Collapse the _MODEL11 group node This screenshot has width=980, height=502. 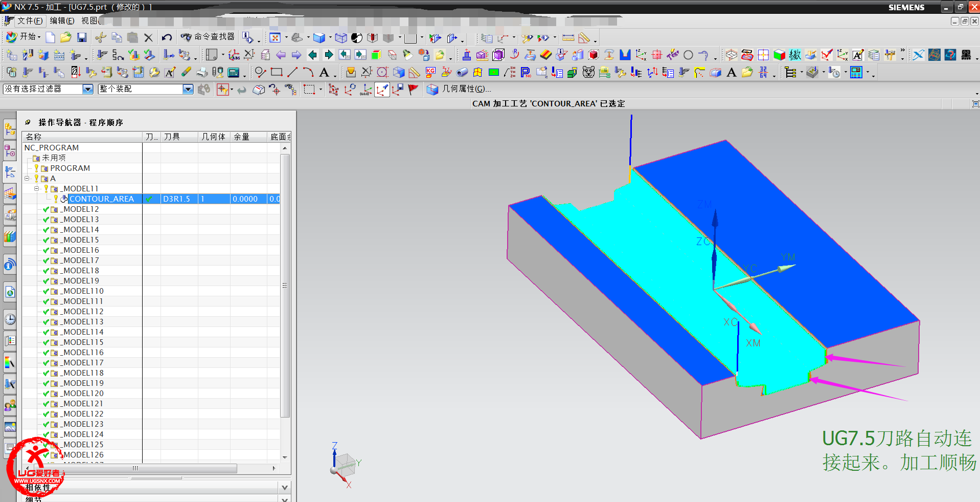coord(37,189)
